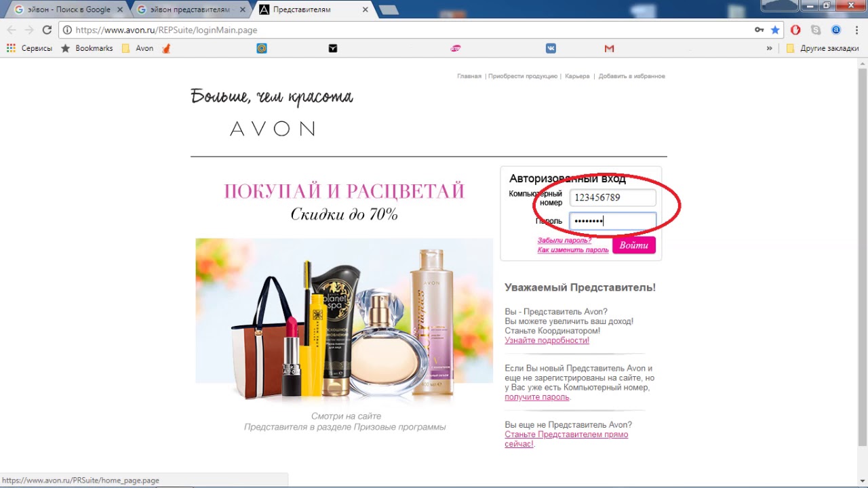This screenshot has height=488, width=868.
Task: Click 'Авторизованный вход' heading
Action: (x=568, y=179)
